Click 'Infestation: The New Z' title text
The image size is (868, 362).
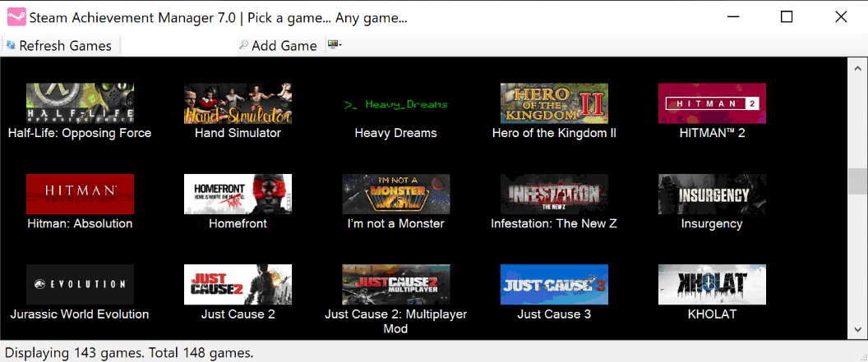(554, 224)
